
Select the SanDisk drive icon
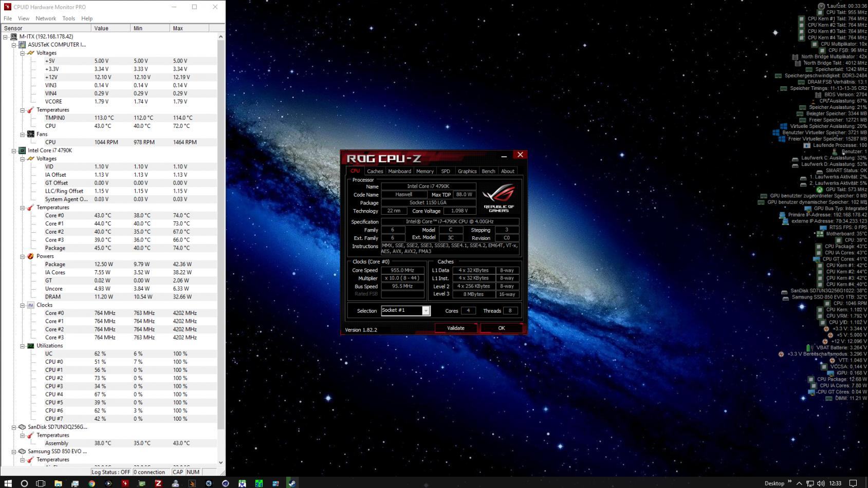click(22, 427)
